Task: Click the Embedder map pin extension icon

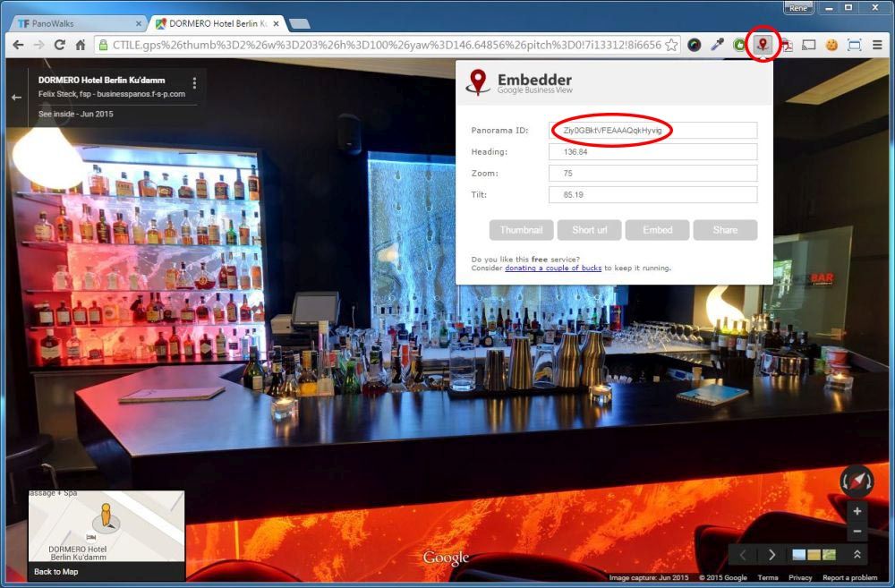Action: (x=763, y=44)
